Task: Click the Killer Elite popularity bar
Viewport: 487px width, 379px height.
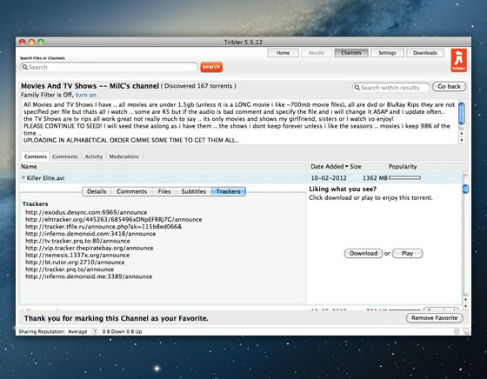Action: 405,178
